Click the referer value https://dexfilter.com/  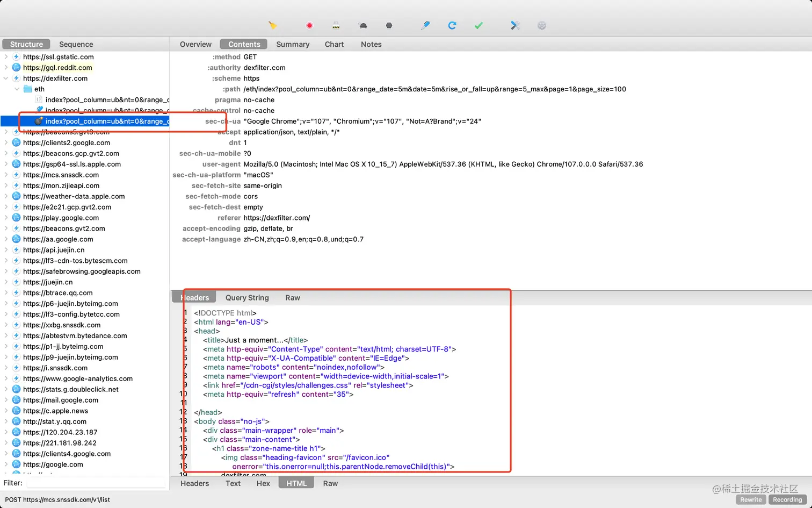277,218
